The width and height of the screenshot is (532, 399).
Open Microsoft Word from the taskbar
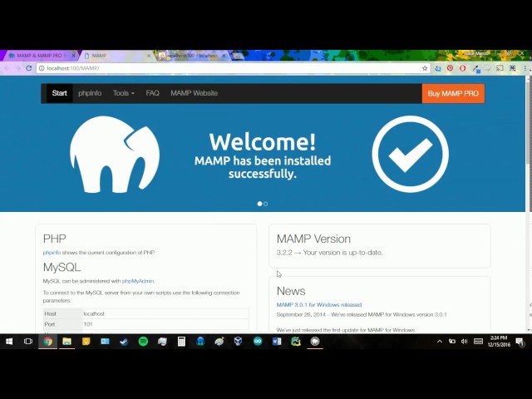277,342
